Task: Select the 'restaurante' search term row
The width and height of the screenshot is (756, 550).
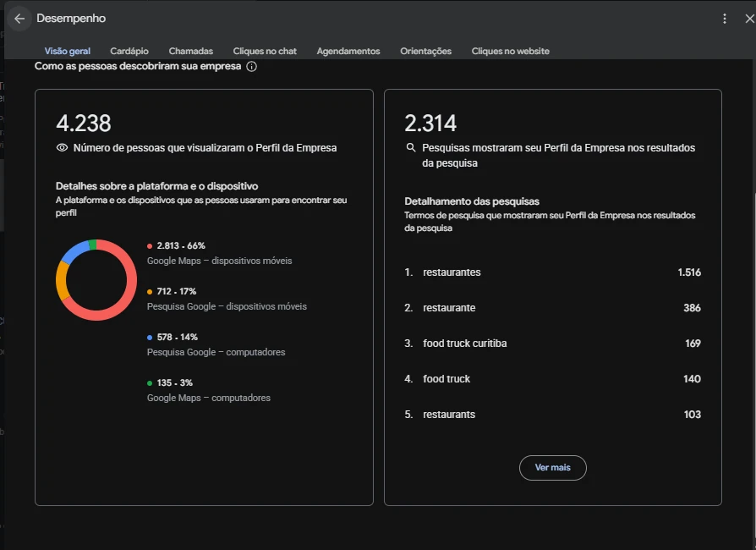Action: coord(552,308)
